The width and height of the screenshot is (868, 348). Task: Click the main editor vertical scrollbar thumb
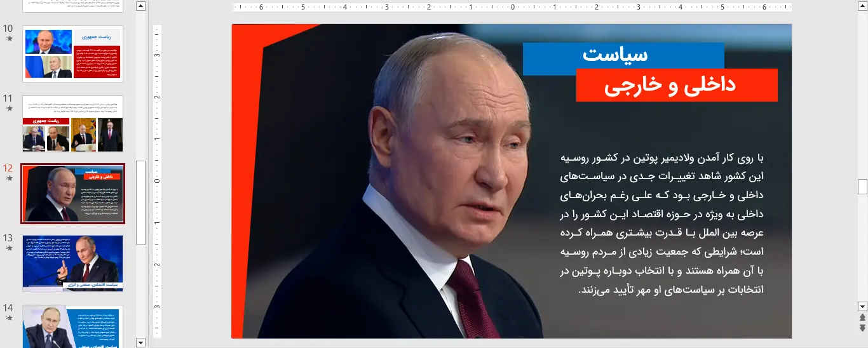click(862, 187)
